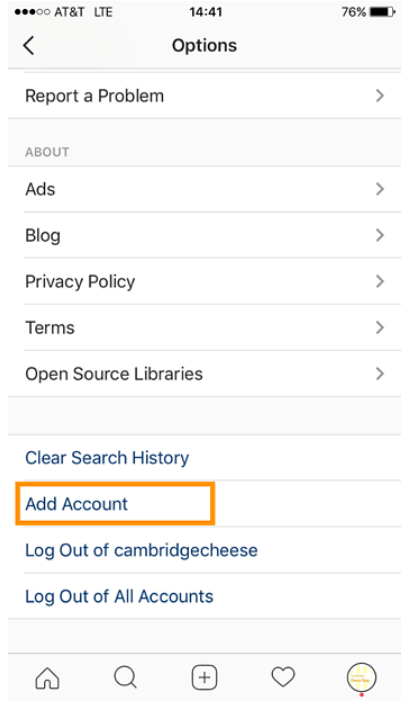Expand the Report a Problem chevron

[380, 96]
